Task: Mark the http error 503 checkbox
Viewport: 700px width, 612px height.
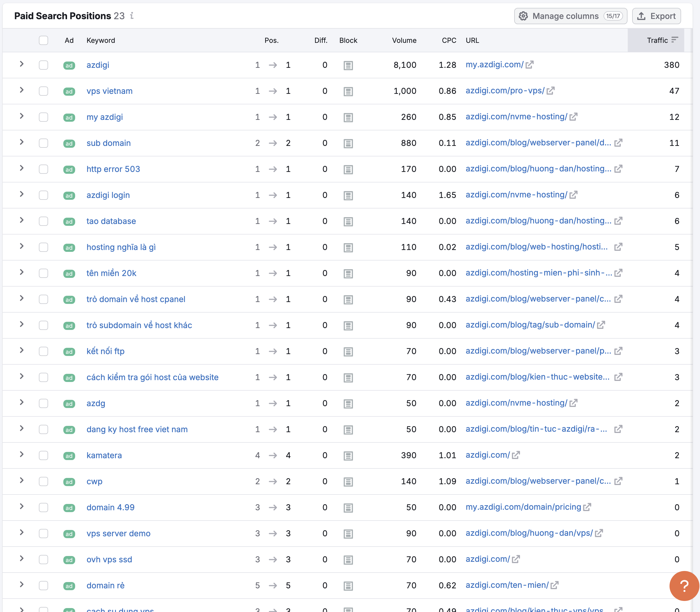Action: (x=43, y=169)
